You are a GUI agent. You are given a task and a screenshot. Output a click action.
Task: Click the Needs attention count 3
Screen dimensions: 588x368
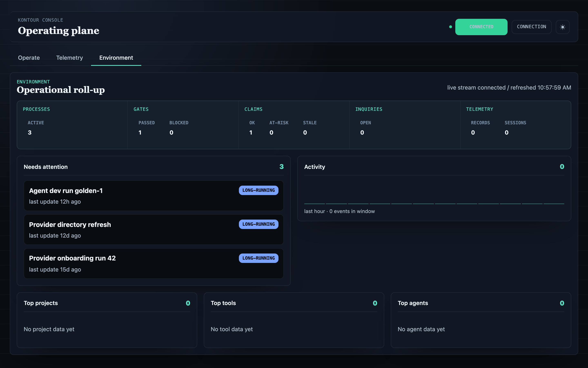(281, 167)
